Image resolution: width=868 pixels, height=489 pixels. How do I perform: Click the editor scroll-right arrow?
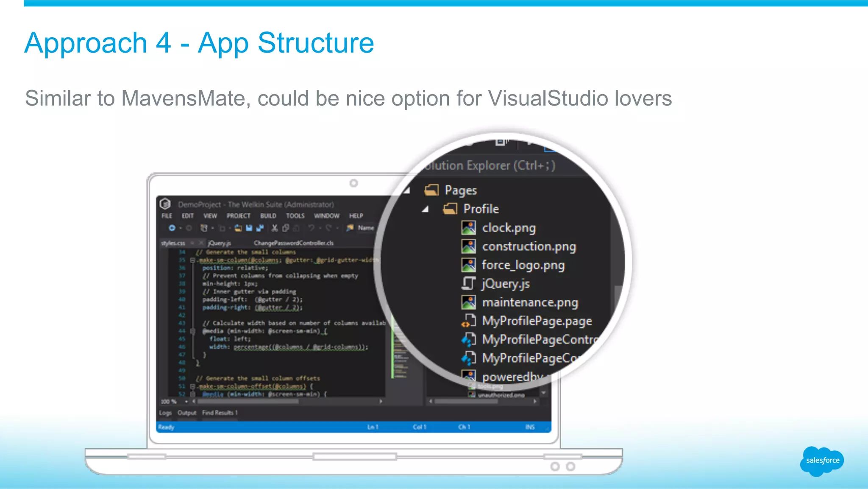[x=381, y=401]
